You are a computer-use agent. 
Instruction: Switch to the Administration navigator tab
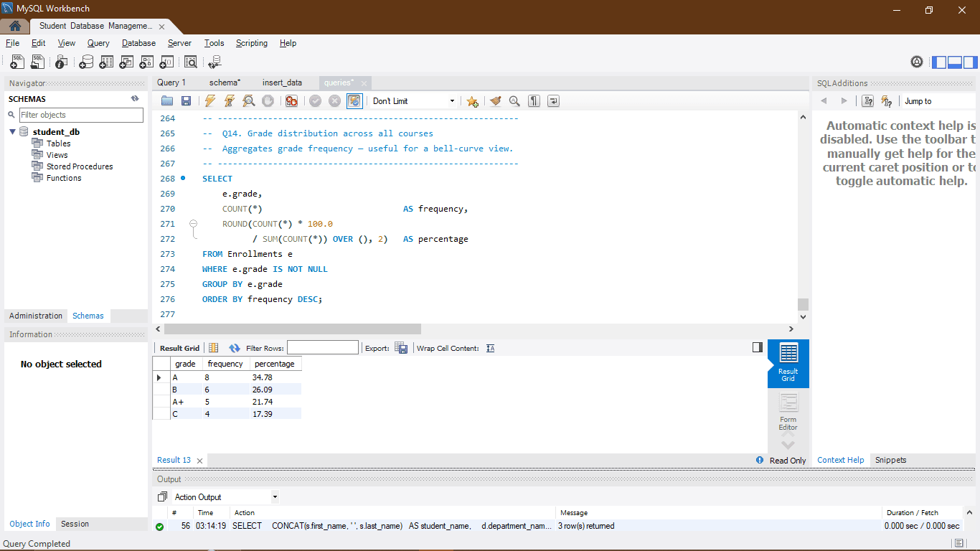(36, 316)
